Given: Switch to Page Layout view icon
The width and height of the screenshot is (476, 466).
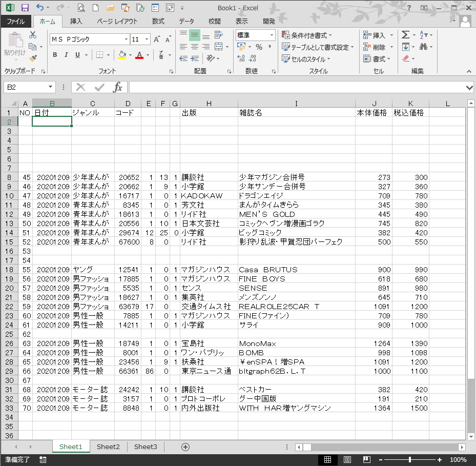Looking at the screenshot, I should coord(347,460).
